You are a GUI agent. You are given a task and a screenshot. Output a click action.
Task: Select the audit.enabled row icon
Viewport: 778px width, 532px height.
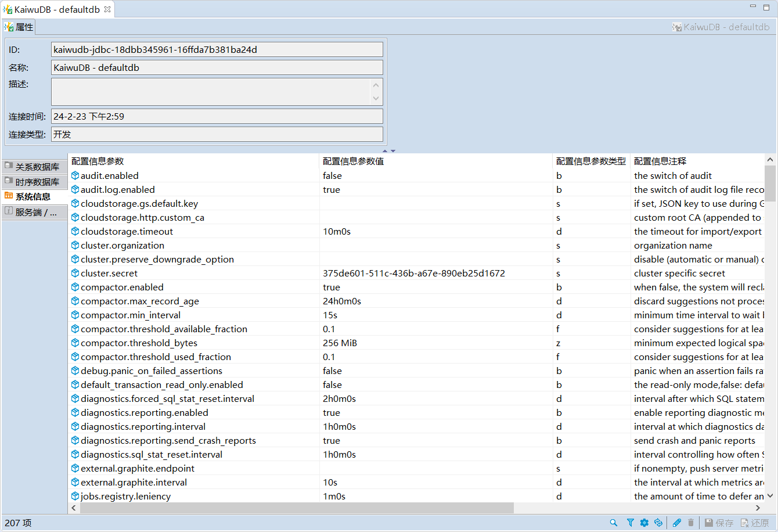click(x=75, y=175)
